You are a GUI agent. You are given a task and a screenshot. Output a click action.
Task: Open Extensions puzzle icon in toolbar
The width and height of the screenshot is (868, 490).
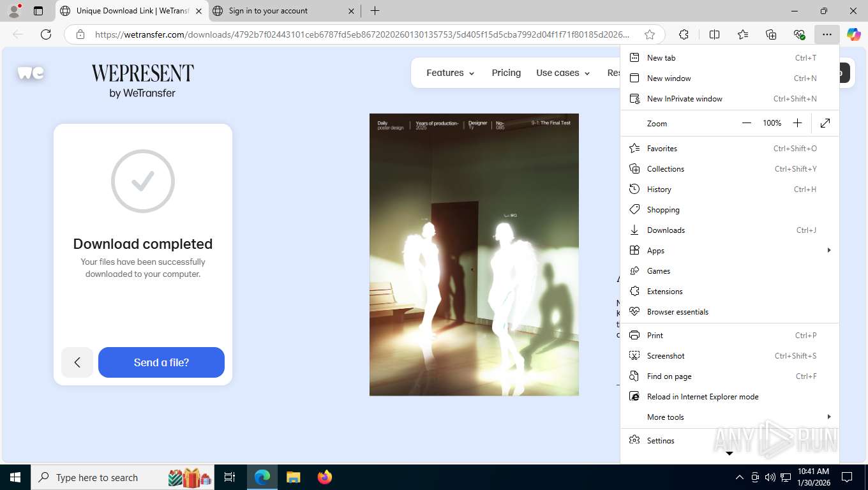click(684, 34)
